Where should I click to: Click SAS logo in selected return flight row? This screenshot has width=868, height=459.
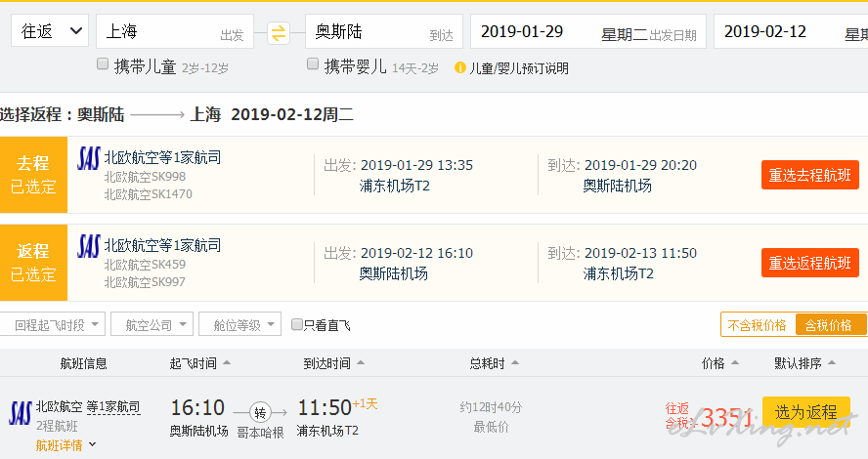tap(89, 246)
